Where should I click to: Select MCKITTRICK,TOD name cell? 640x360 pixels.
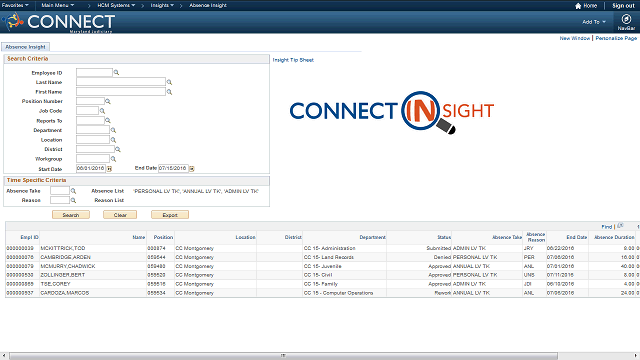point(63,248)
